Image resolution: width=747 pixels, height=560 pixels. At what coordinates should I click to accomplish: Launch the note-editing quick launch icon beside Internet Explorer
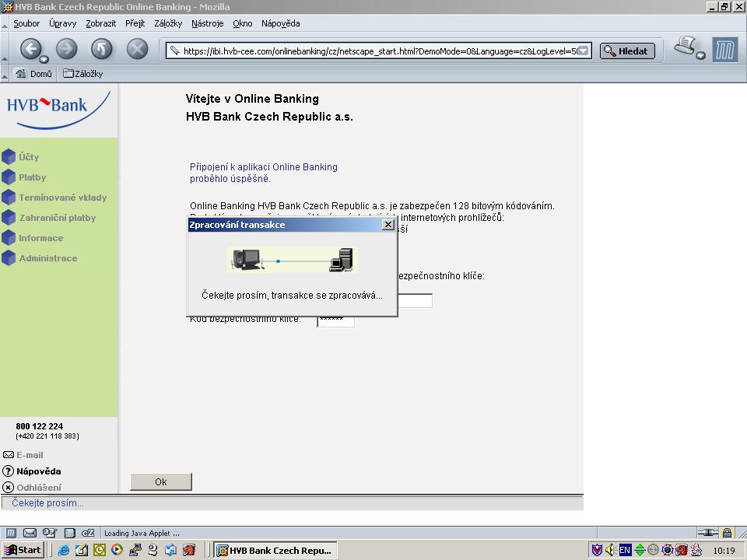click(82, 550)
